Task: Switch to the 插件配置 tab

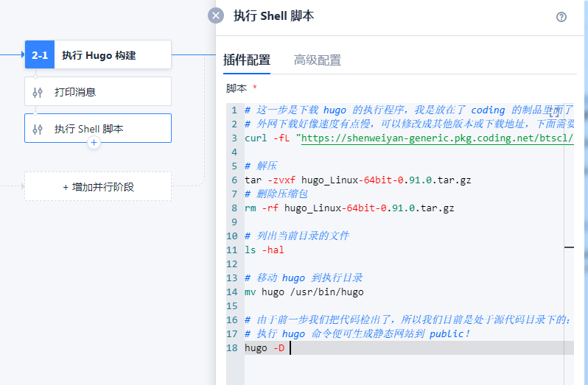Action: 247,60
